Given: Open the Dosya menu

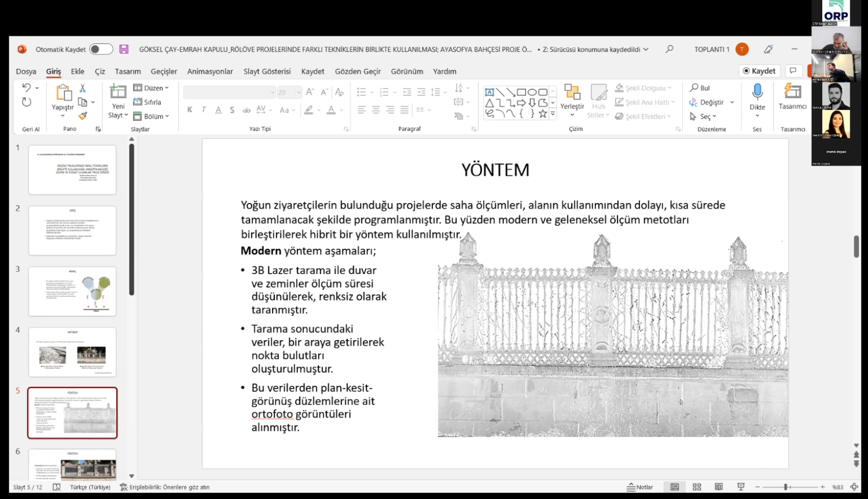Looking at the screenshot, I should [26, 71].
